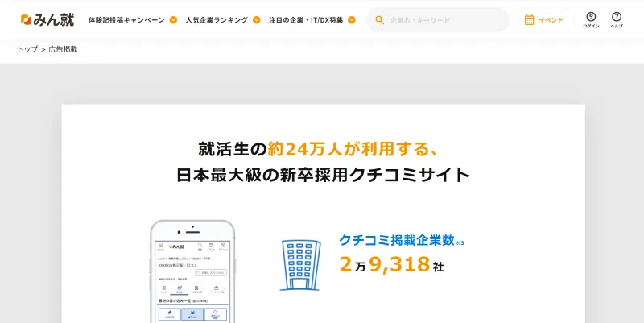Open 体験記投稿キャンペーン menu

coord(126,19)
